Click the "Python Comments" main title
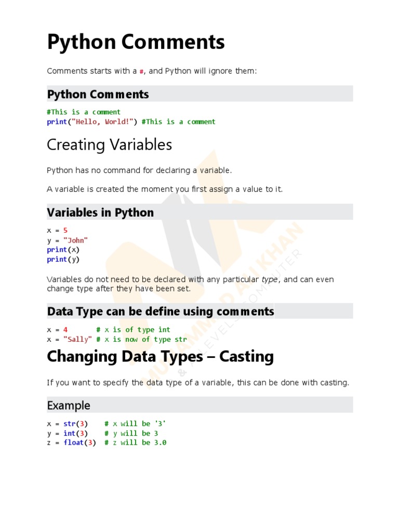This screenshot has width=399, height=532. coord(136,43)
